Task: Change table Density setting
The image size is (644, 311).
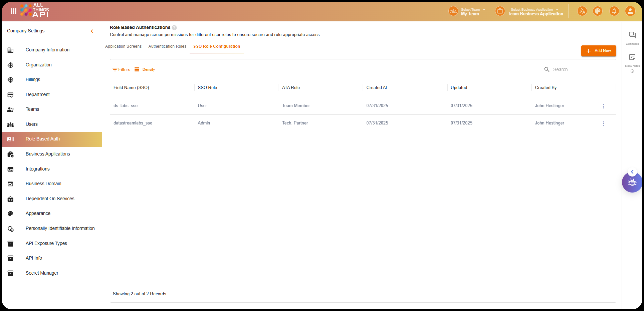Action: 145,69
